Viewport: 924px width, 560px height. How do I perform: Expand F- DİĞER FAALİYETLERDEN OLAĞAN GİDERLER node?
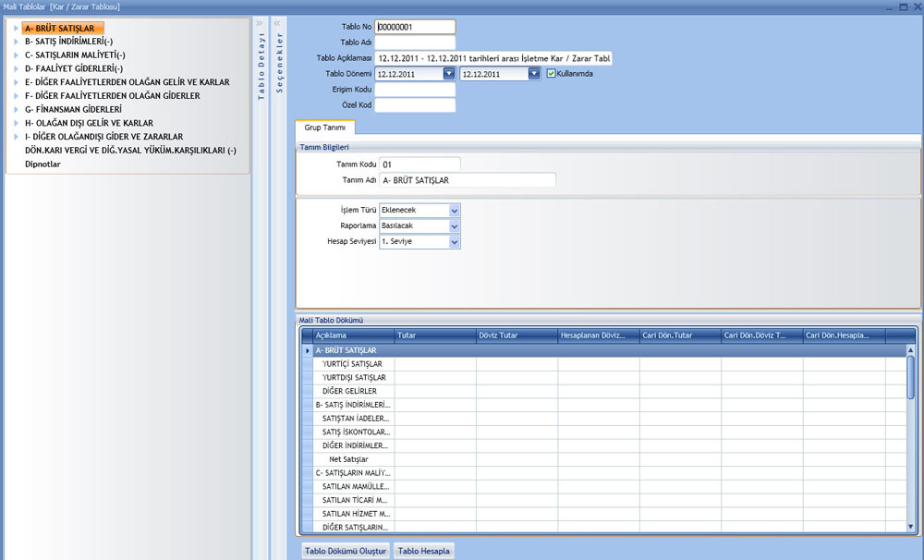coord(16,95)
